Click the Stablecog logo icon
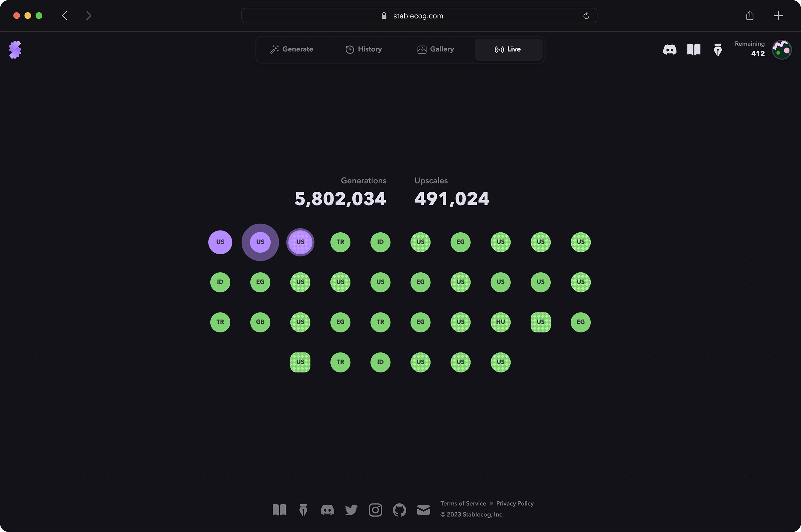801x532 pixels. tap(15, 49)
